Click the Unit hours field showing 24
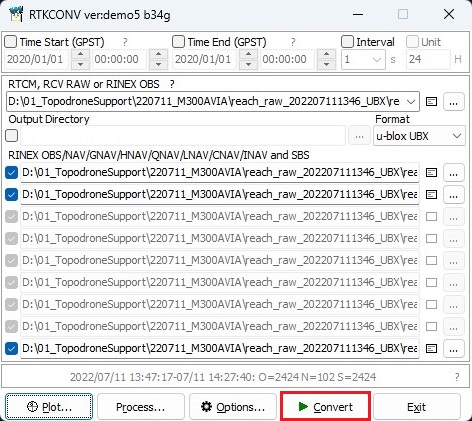Viewport: 472px width, 421px height. [428, 59]
